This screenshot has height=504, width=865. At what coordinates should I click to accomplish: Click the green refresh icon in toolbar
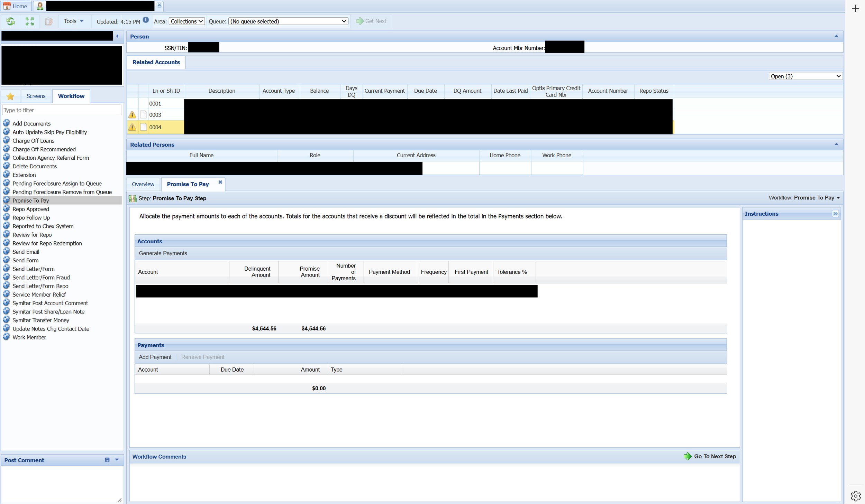pos(10,21)
